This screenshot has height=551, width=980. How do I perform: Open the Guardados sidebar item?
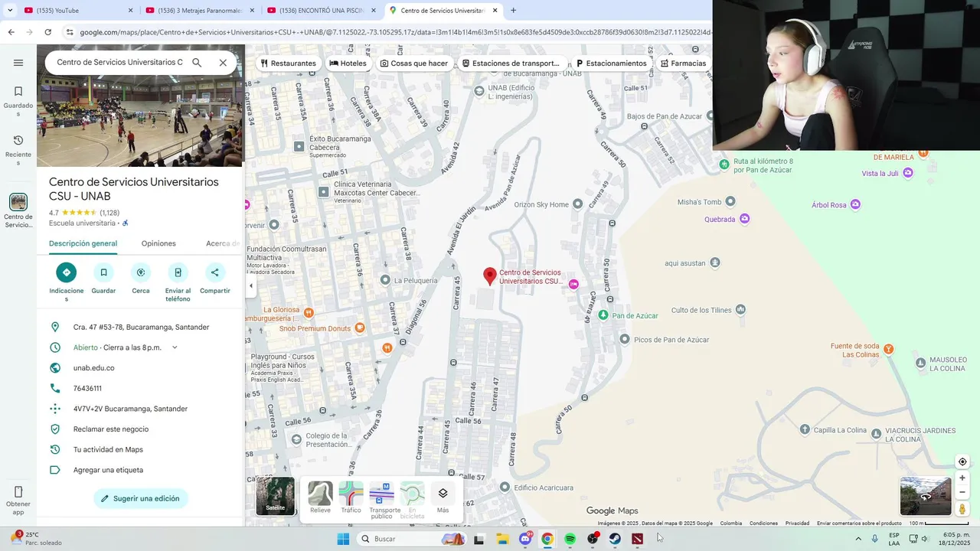click(18, 101)
